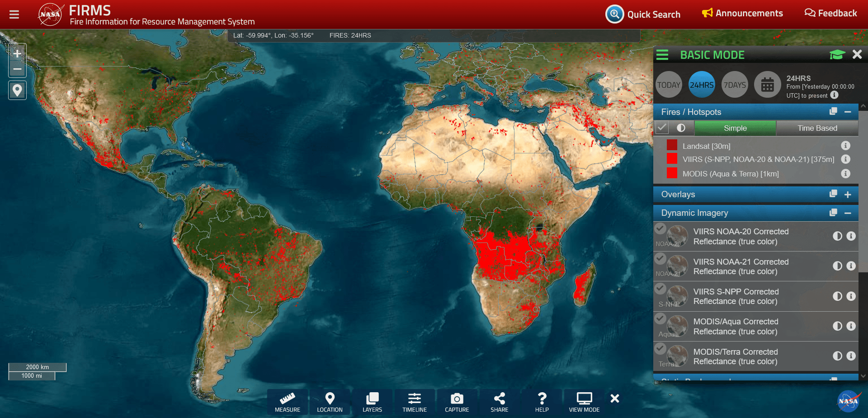868x418 pixels.
Task: Collapse the Dynamic Imagery section
Action: click(848, 213)
